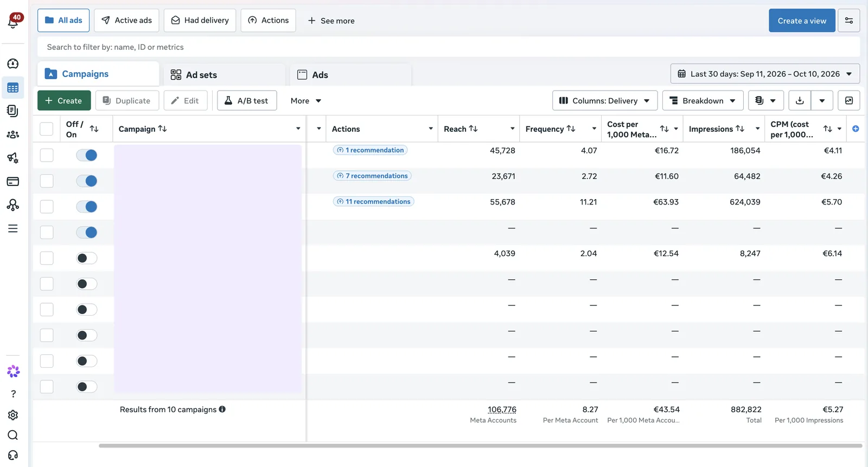868x467 pixels.
Task: Open the settings gear in sidebar
Action: [13, 415]
